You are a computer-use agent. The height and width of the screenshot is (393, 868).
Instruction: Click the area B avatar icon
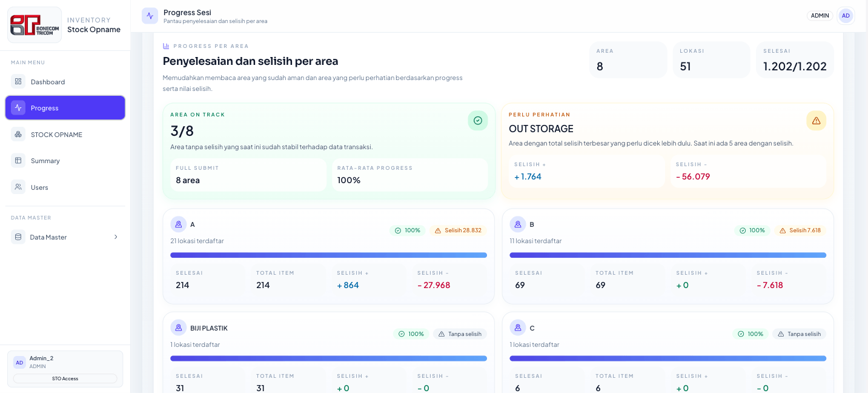click(x=517, y=224)
